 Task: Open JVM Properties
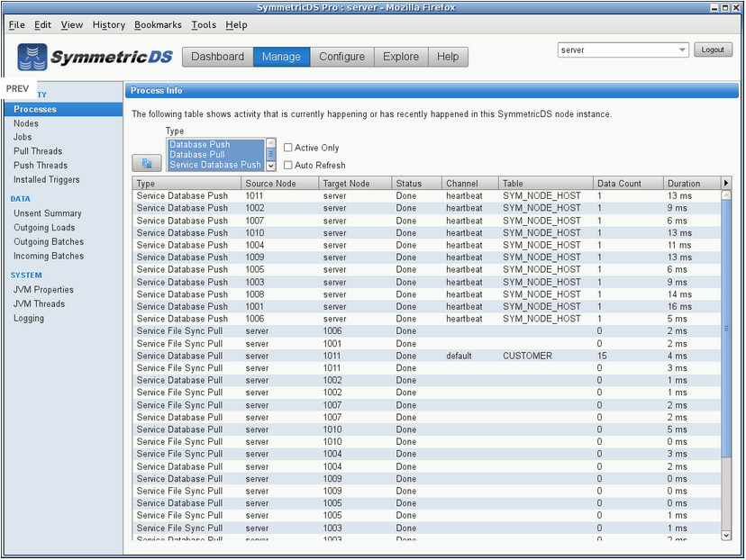click(x=43, y=290)
